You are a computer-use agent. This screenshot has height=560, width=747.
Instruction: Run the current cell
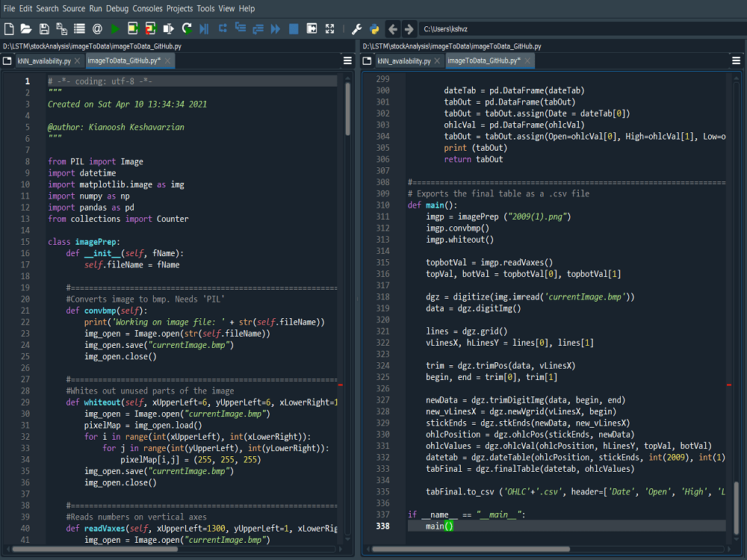[x=134, y=28]
